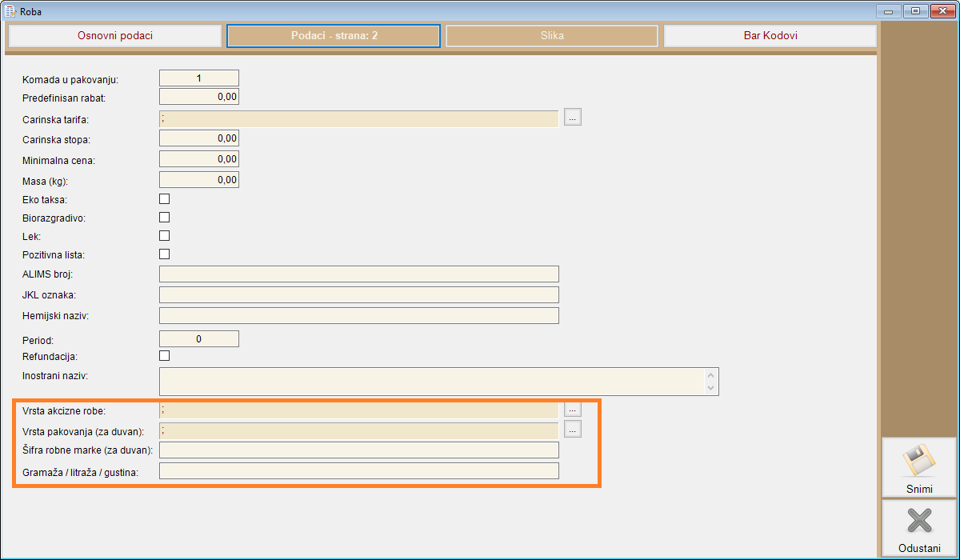
Task: Toggle the Eko taksa checkbox
Action: pos(165,199)
